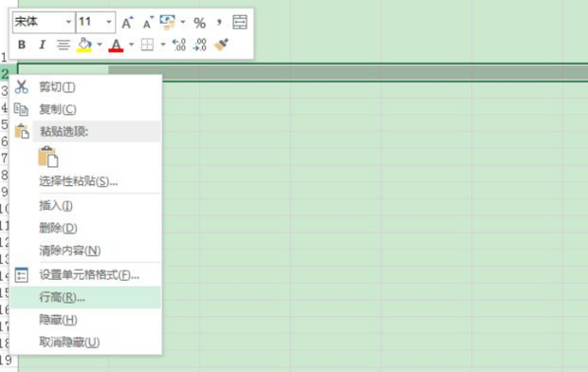Choose 清除内容(N) menu entry
Screen dimensions: 588x372
click(x=86, y=251)
